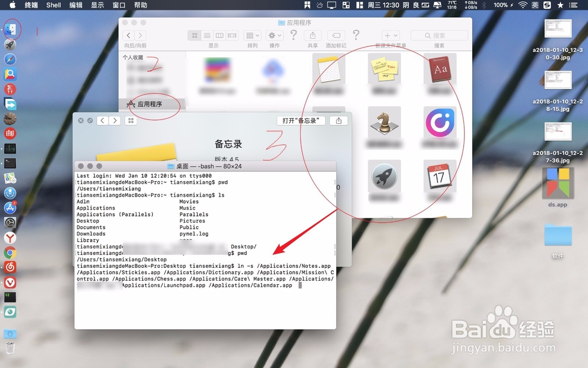
Task: Open the Dictionary app icon
Action: tap(440, 69)
